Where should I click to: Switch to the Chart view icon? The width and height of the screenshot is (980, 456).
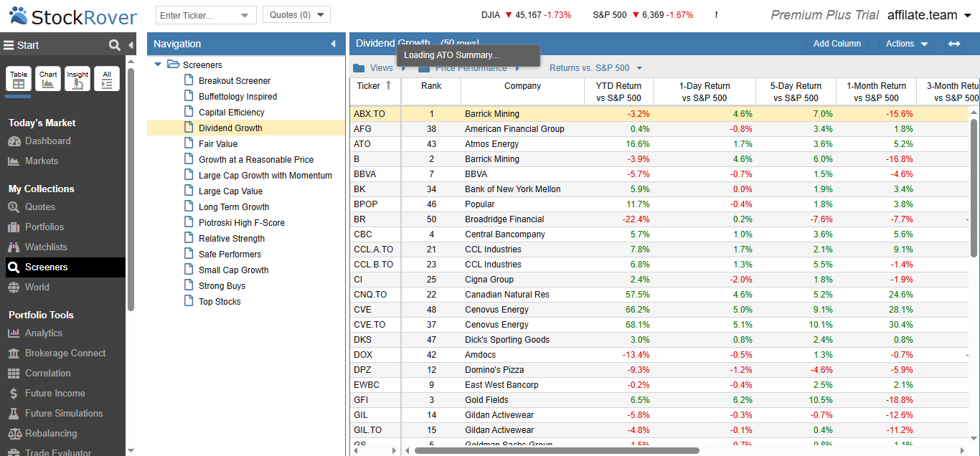(48, 79)
